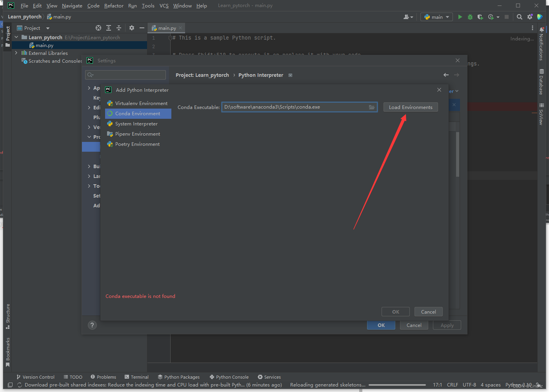Open the Structure tool window
The width and height of the screenshot is (549, 392).
click(8, 316)
